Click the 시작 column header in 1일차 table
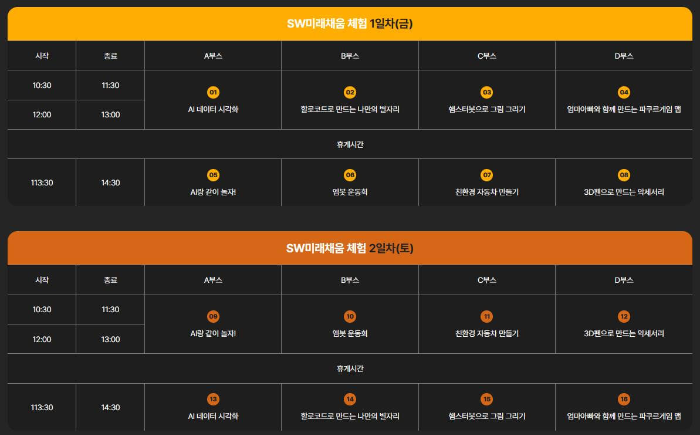Image resolution: width=700 pixels, height=435 pixels. coord(42,56)
